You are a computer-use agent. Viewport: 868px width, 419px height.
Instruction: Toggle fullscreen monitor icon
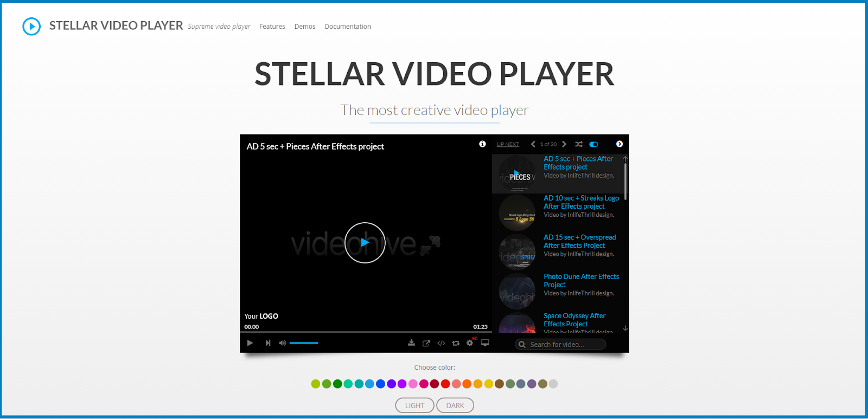tap(485, 343)
